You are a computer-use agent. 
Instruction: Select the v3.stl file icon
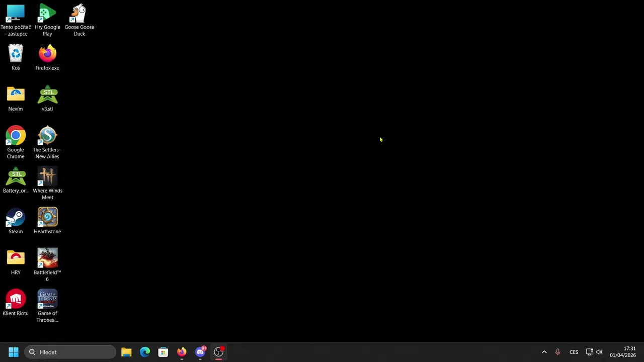point(47,98)
